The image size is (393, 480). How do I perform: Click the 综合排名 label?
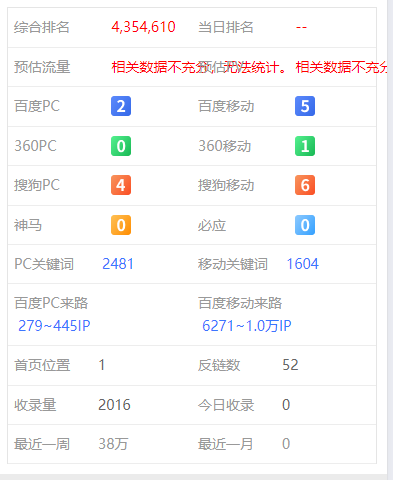coord(42,27)
